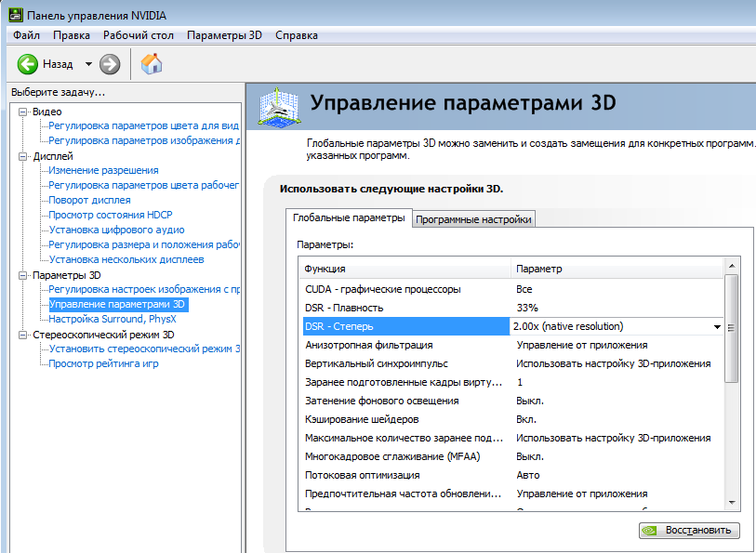Collapse the Видео tree node

(22, 112)
